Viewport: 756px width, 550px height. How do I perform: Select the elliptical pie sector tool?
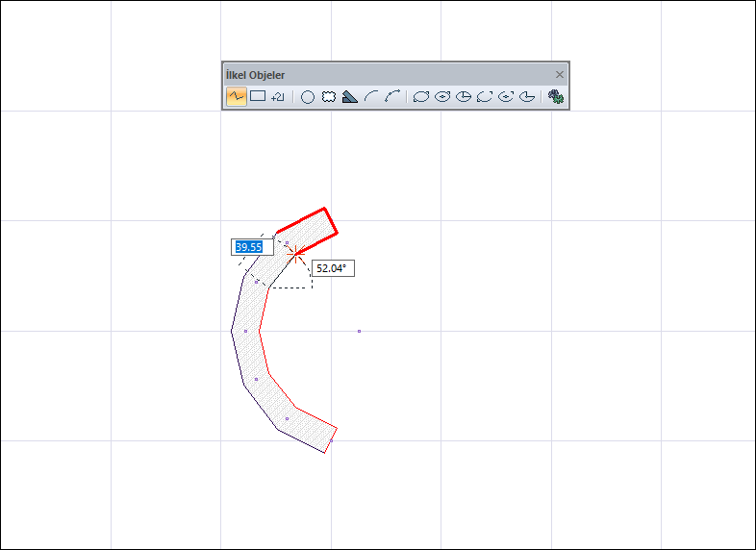464,97
